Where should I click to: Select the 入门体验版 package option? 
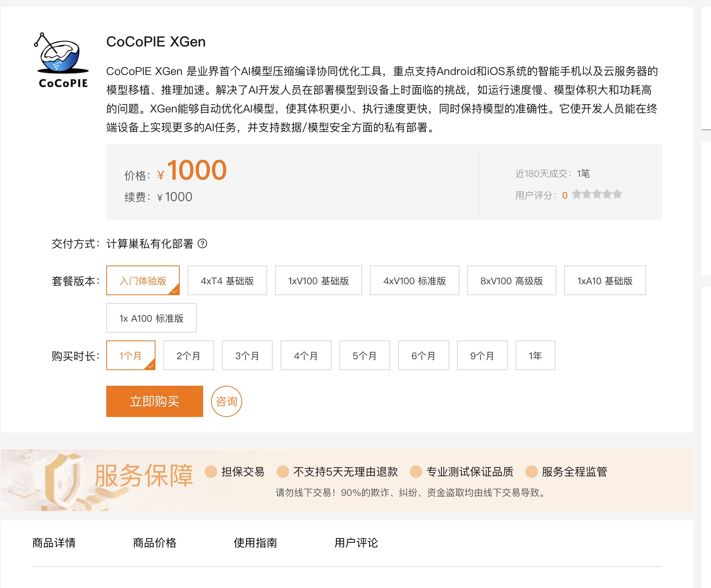click(x=143, y=280)
